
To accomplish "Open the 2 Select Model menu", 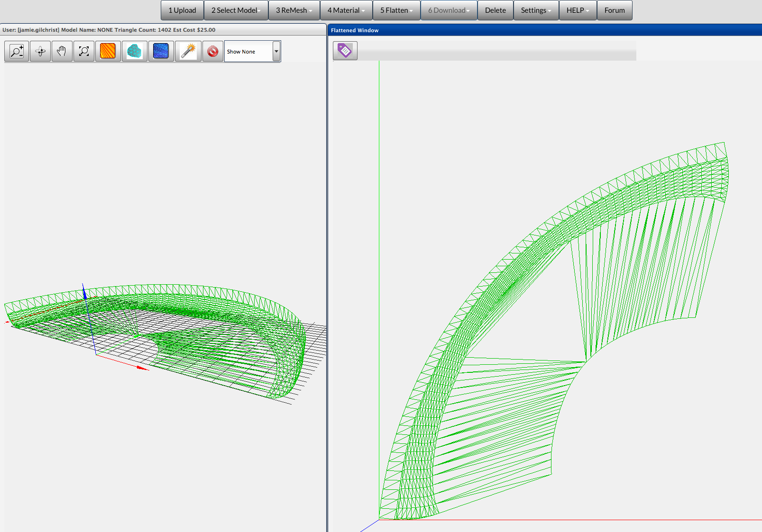I will tap(236, 10).
